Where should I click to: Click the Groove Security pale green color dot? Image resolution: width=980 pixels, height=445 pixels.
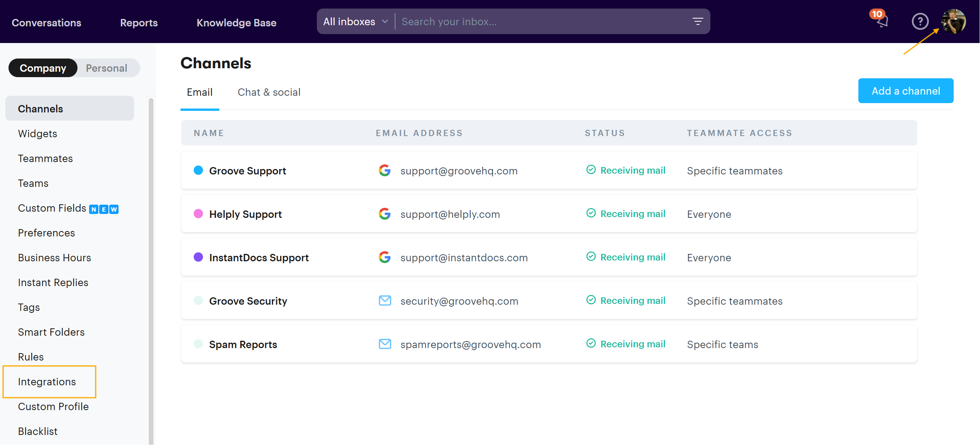[x=198, y=300]
